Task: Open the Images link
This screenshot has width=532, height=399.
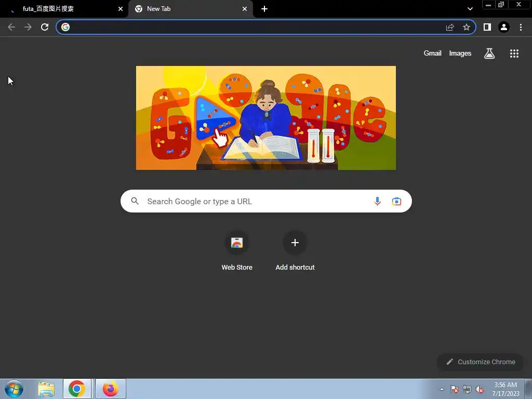Action: click(460, 54)
